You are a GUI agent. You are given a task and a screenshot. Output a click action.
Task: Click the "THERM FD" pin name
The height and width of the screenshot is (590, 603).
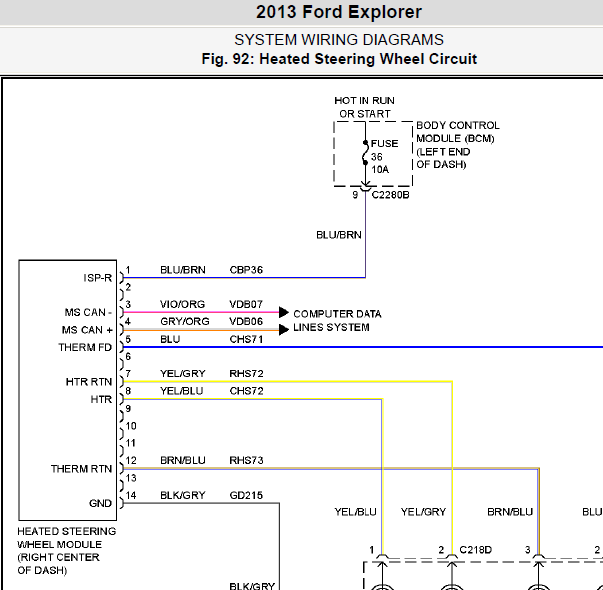coord(85,348)
